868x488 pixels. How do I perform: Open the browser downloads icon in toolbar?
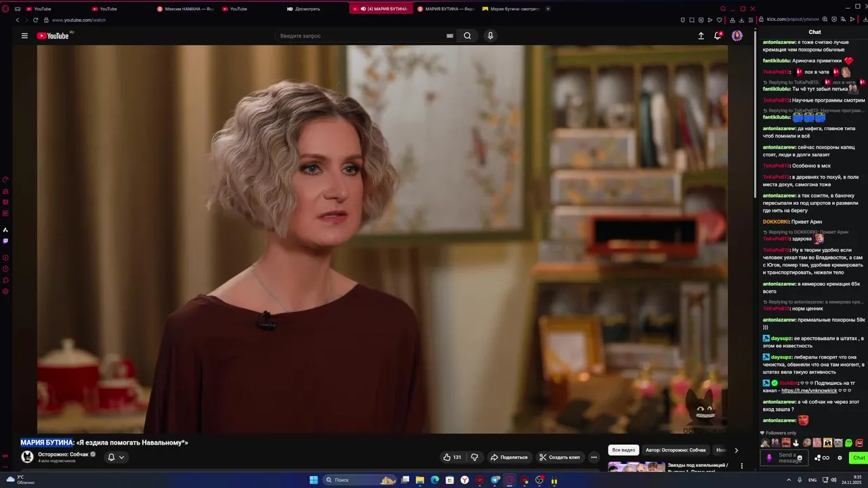(741, 20)
